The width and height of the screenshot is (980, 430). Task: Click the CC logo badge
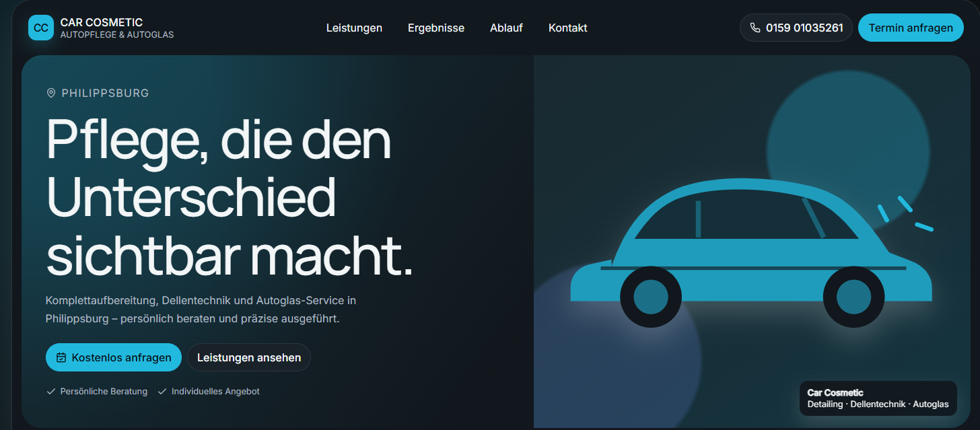[x=41, y=28]
